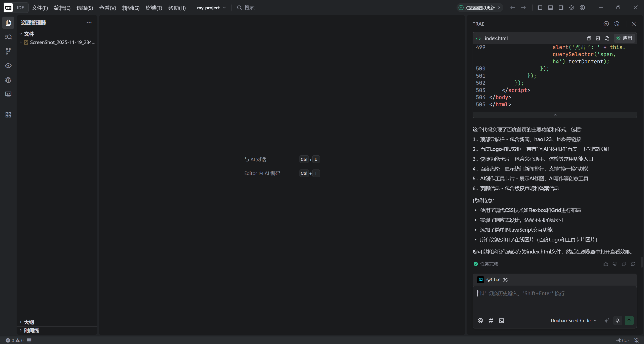Toggle the right AI sidebar layout
This screenshot has height=344, width=644.
pos(561,8)
